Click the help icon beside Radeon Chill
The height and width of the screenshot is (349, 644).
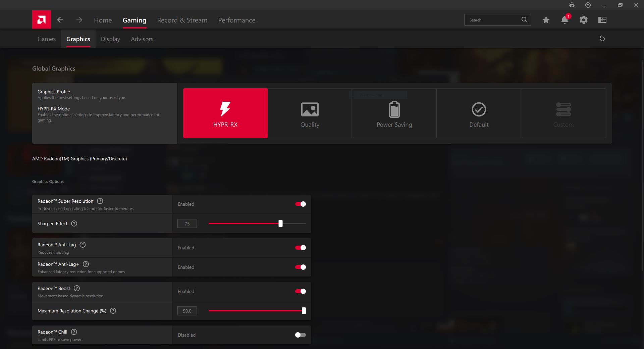(74, 332)
